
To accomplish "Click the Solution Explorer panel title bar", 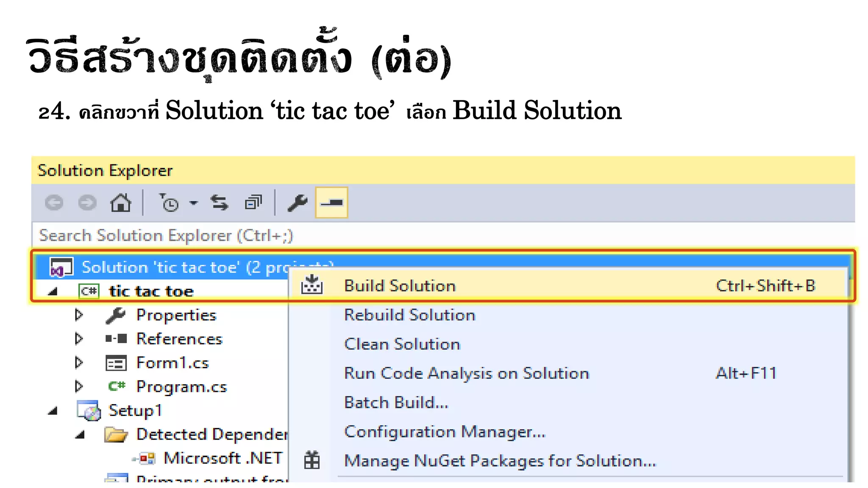I will point(443,170).
